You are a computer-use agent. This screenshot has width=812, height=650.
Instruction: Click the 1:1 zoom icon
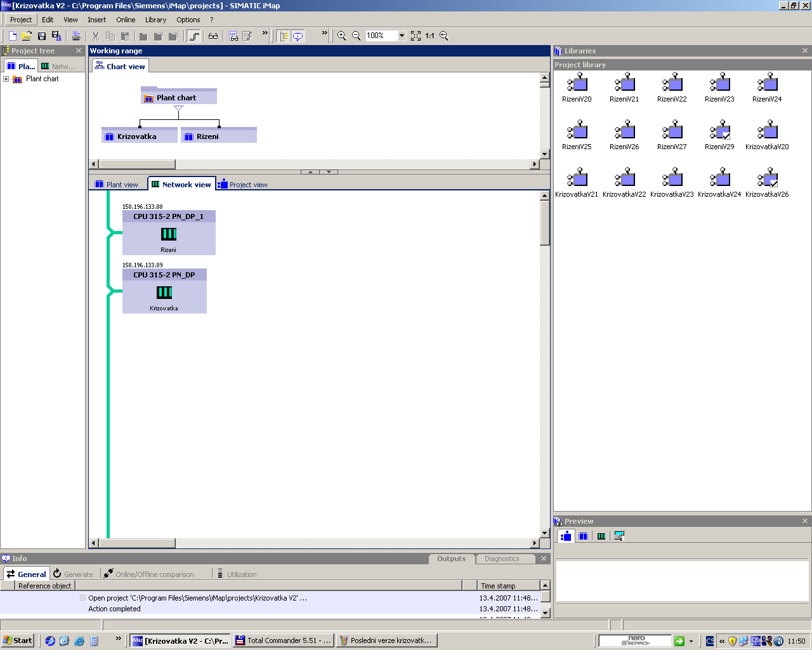(x=429, y=36)
